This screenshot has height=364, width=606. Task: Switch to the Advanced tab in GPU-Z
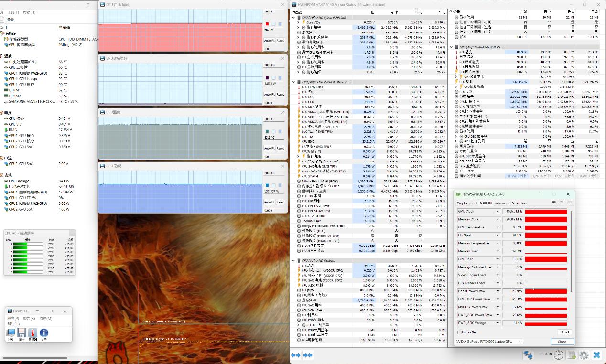coord(501,203)
